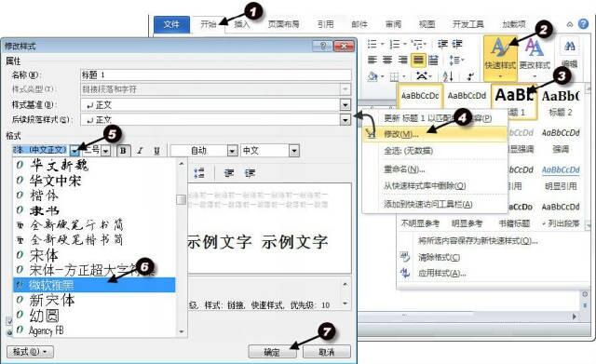Toggle Italic in the Modify Style dialog
This screenshot has width=596, height=364.
point(140,151)
